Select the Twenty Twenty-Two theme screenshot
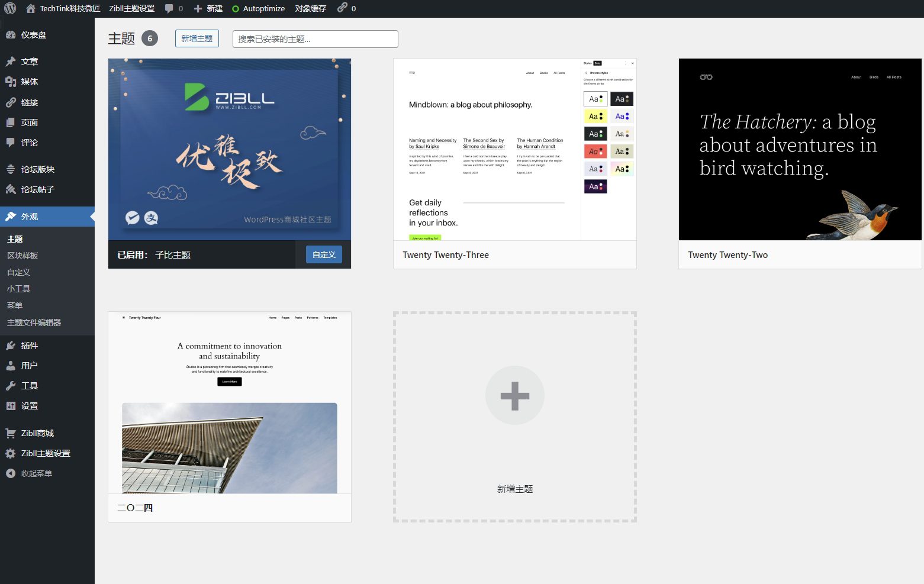The width and height of the screenshot is (924, 584). point(800,149)
